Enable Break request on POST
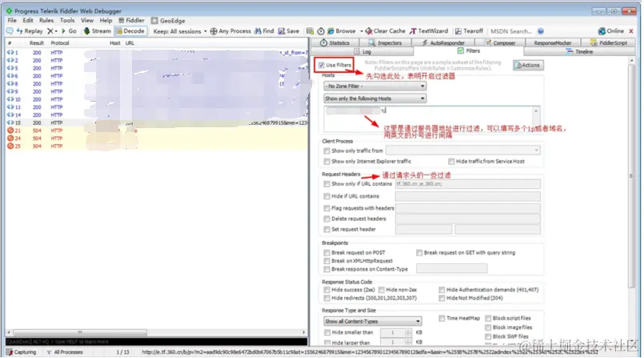This screenshot has height=358, width=644. [x=327, y=253]
